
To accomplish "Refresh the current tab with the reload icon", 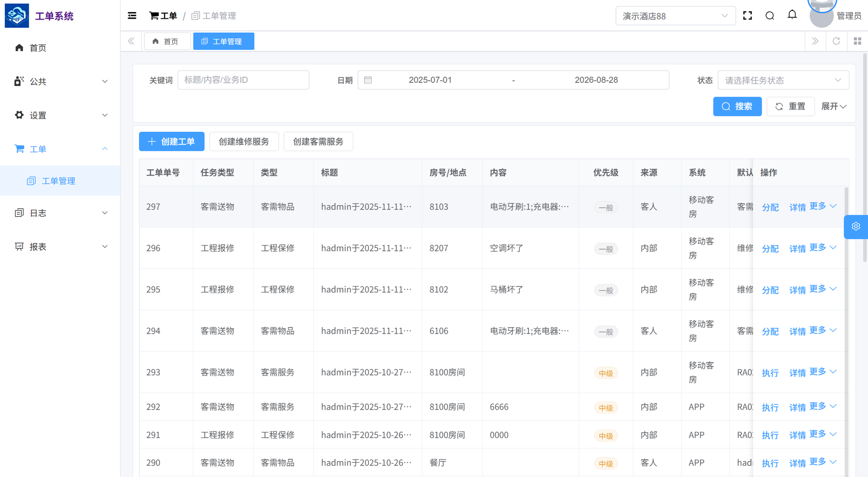I will [836, 41].
